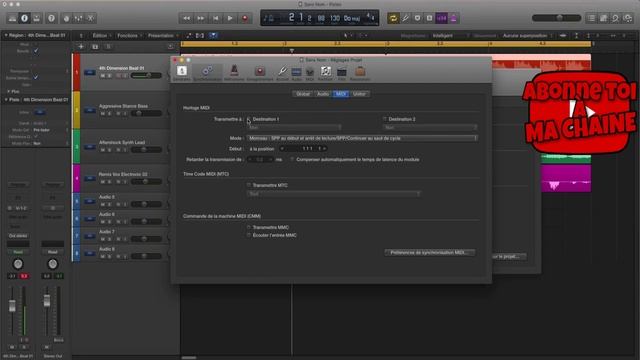The image size is (640, 360).
Task: Select the Enregistrement settings icon
Action: click(x=260, y=72)
